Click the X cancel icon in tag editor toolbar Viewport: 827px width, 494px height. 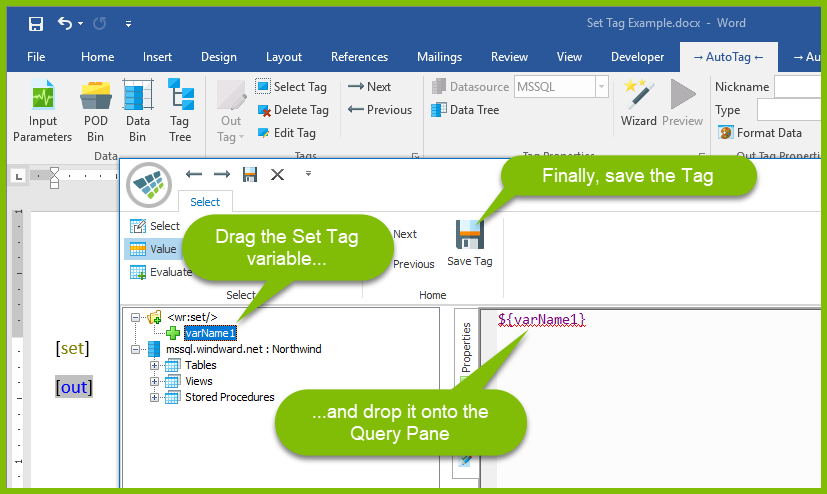[x=277, y=175]
